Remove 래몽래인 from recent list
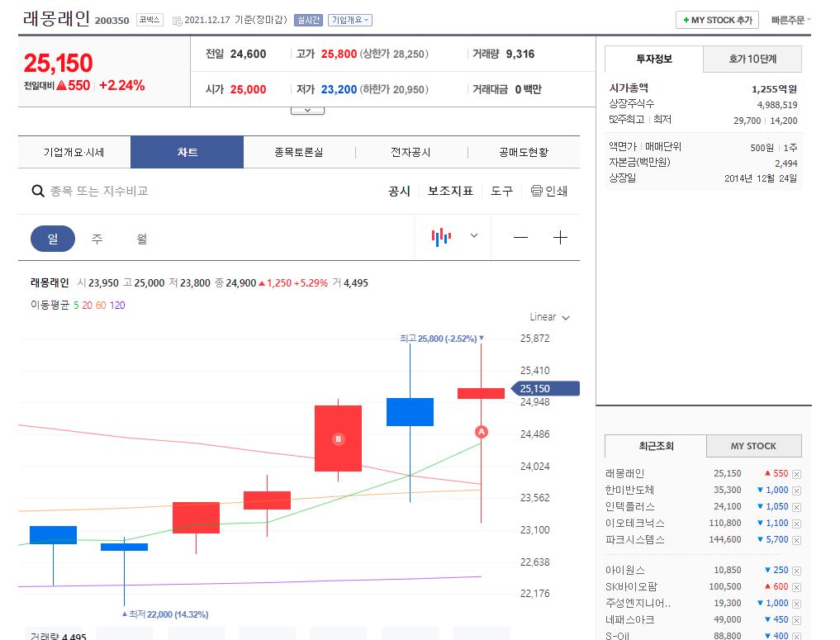Viewport: 840px width, 640px height. point(796,474)
